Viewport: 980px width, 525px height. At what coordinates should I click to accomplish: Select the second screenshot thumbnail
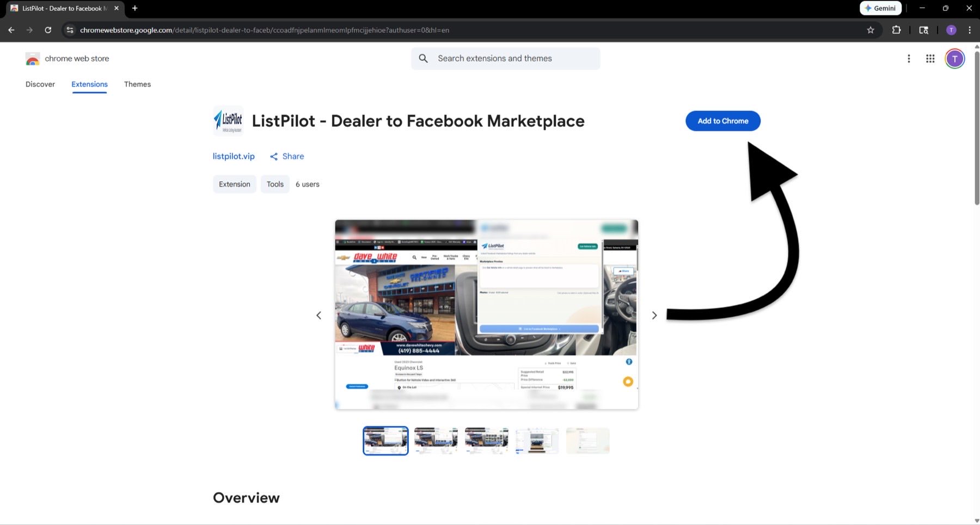[436, 441]
